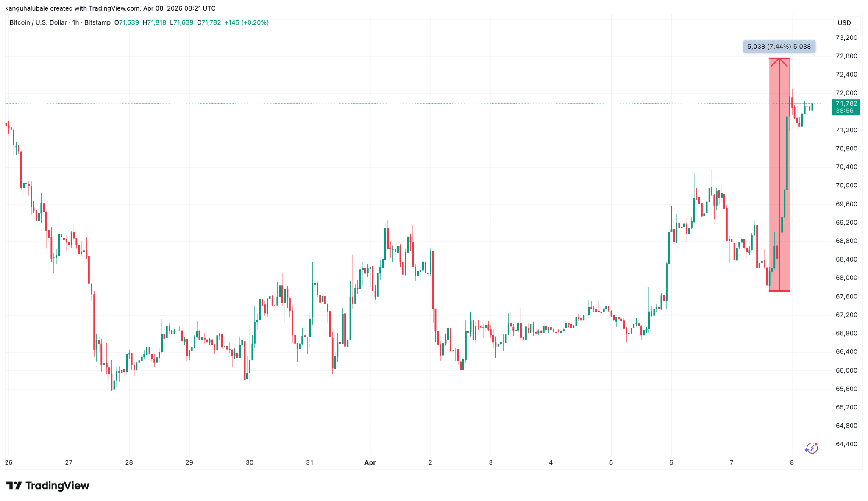The width and height of the screenshot is (868, 501).
Task: Click the Bitcoin / U.S. Dollar symbol title
Action: (38, 22)
